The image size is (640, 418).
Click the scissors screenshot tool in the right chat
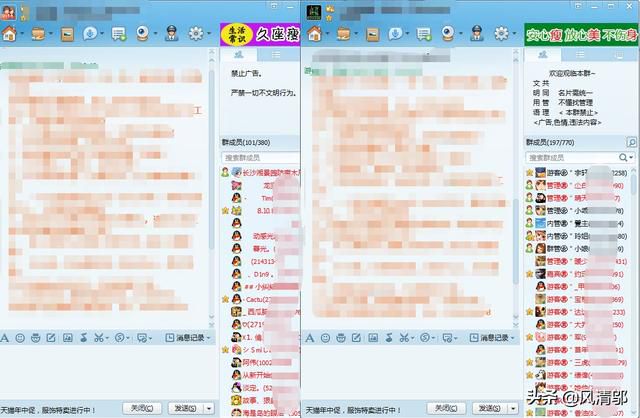[404, 338]
